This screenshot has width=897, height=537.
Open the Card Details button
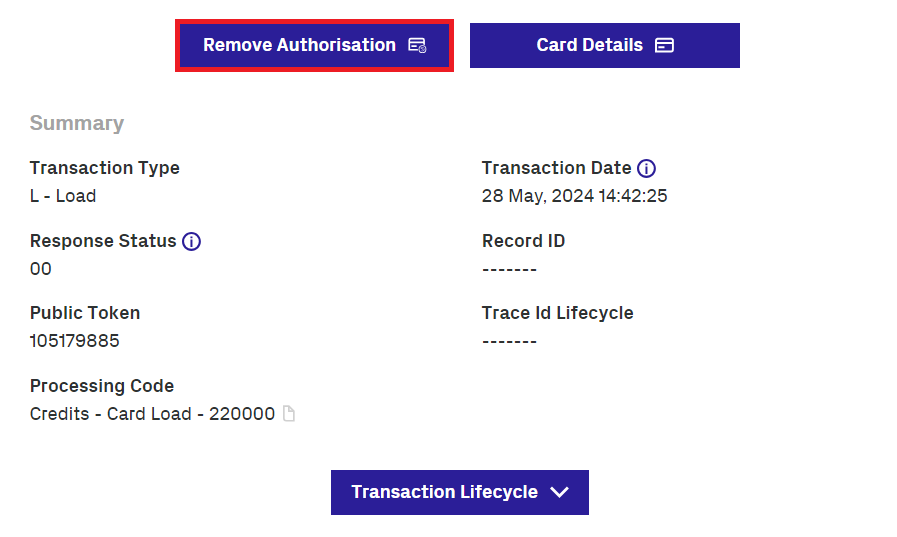click(604, 45)
